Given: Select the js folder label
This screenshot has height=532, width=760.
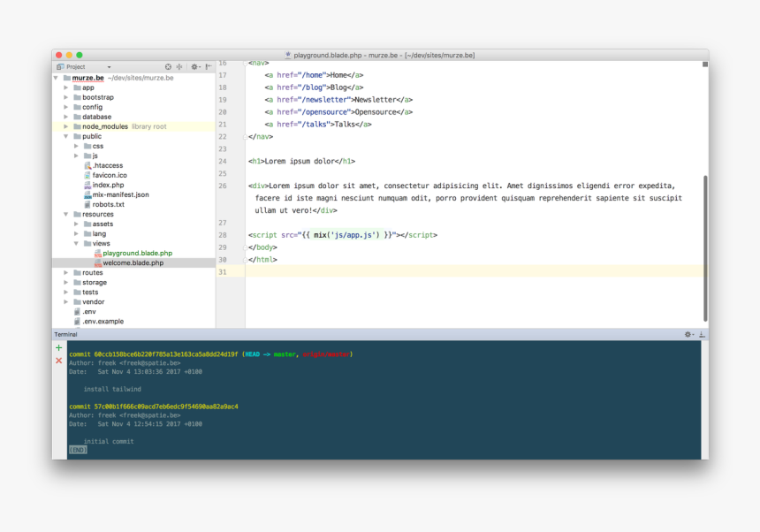Looking at the screenshot, I should coord(95,156).
